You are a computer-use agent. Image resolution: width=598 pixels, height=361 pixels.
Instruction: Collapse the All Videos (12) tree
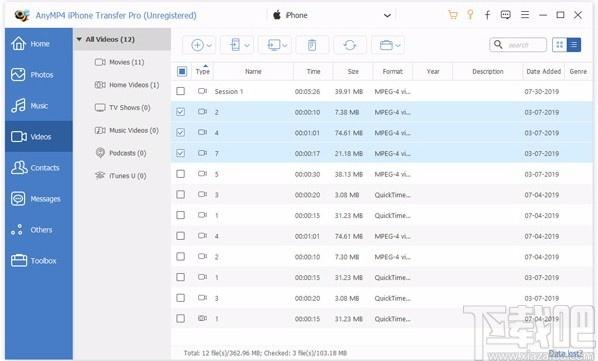tap(79, 39)
